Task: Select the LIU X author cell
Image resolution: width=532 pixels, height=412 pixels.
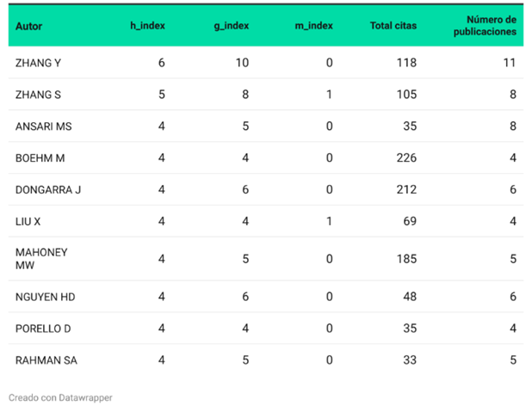Action: [28, 222]
